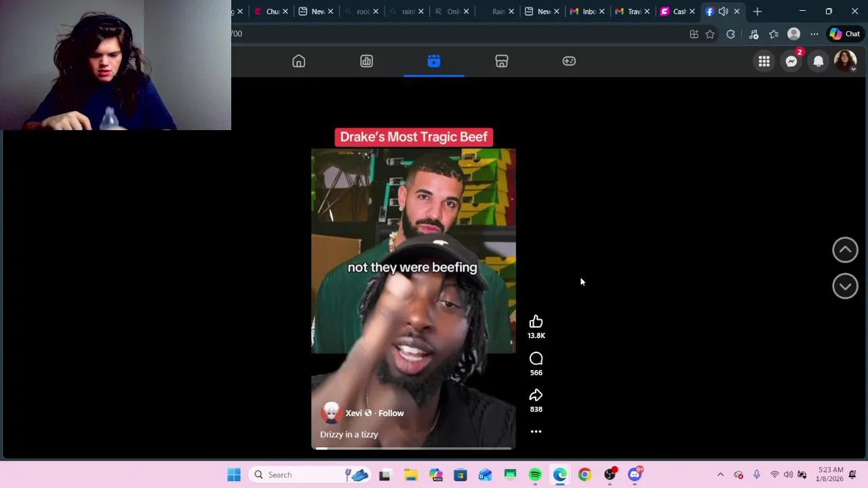Viewport: 868px width, 488px height.
Task: Open Google Chrome from the taskbar
Action: point(585,474)
